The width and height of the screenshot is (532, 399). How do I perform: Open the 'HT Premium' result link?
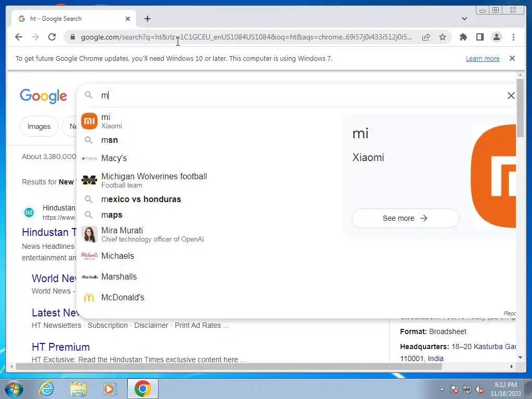coord(61,347)
